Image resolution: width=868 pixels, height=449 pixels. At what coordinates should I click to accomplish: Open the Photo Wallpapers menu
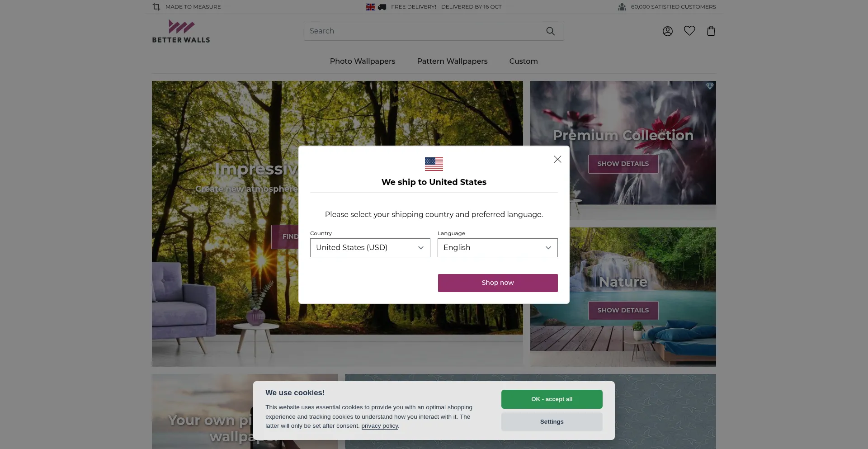pyautogui.click(x=363, y=61)
